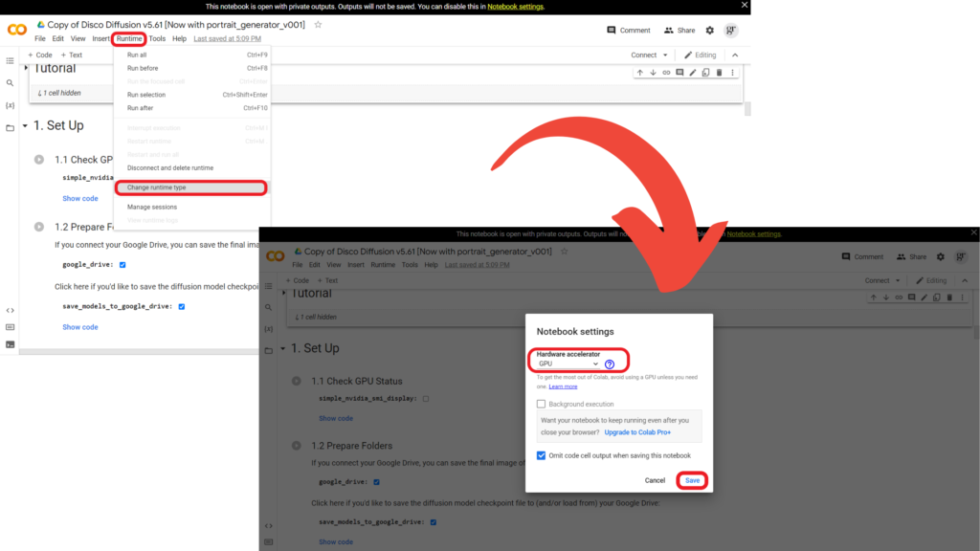
Task: Click the Comment button in the Runtime-menu window
Action: click(x=629, y=30)
